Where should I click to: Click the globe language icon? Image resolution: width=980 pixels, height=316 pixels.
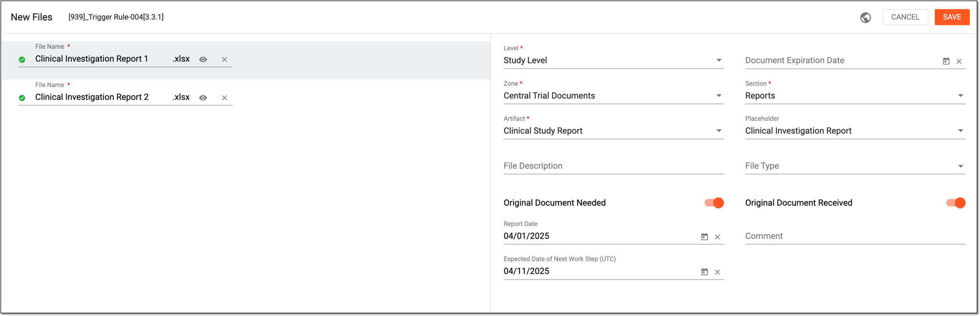coord(866,17)
